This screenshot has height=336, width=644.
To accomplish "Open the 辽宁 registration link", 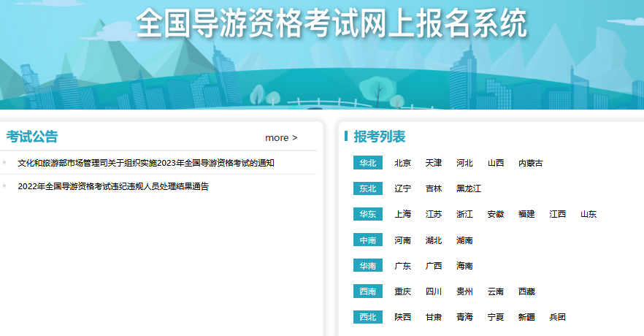I will click(402, 188).
